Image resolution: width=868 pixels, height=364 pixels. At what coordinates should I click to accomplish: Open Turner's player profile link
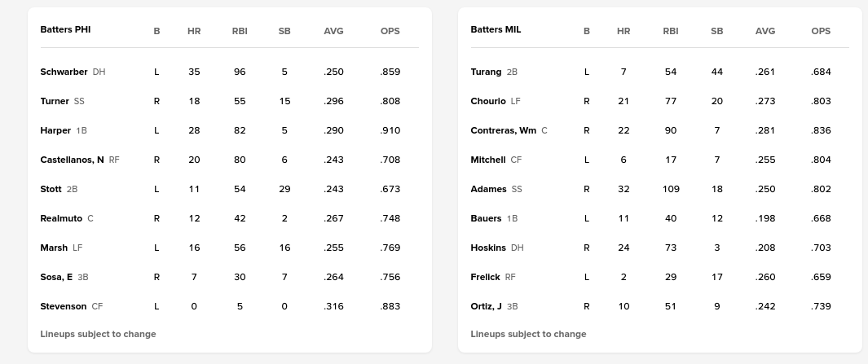tap(55, 101)
